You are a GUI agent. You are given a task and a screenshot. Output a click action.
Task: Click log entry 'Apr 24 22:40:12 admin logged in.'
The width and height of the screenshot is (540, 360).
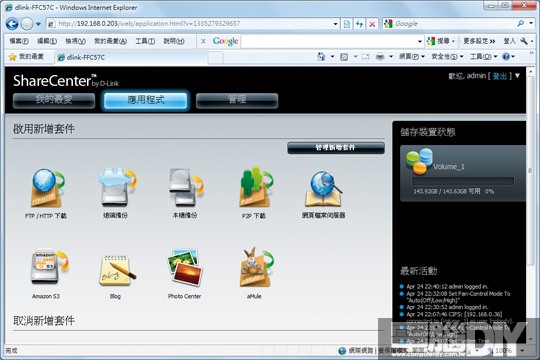(447, 286)
